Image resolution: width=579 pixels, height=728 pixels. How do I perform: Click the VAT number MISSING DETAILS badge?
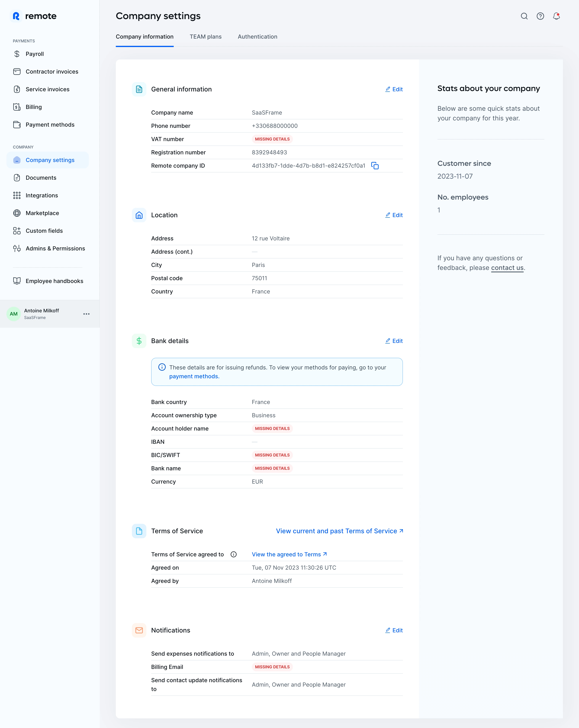click(x=272, y=139)
